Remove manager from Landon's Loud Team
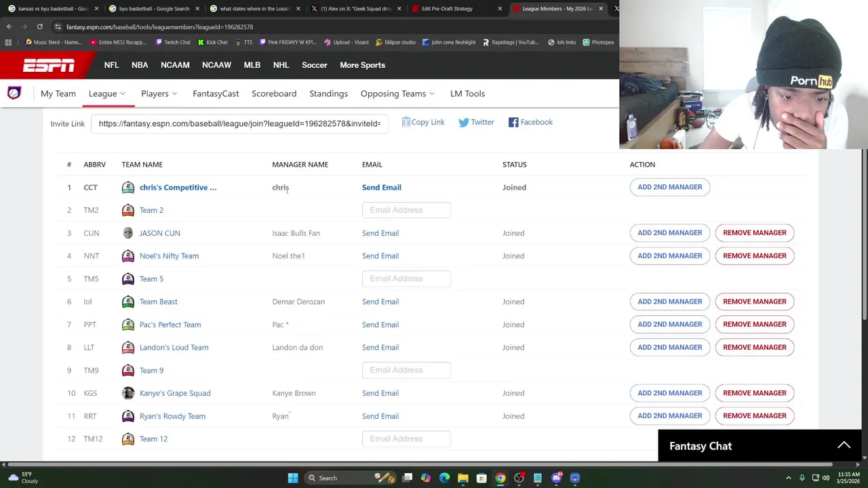868x488 pixels. [x=754, y=347]
